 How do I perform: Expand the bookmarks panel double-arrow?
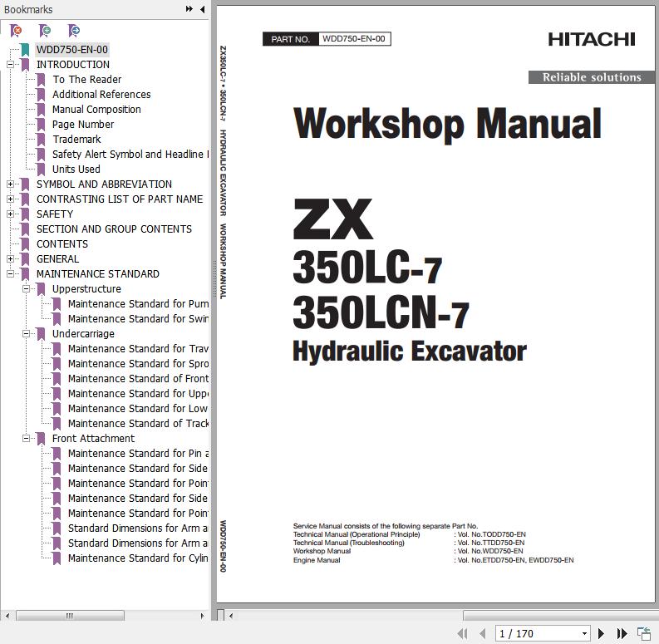point(189,9)
